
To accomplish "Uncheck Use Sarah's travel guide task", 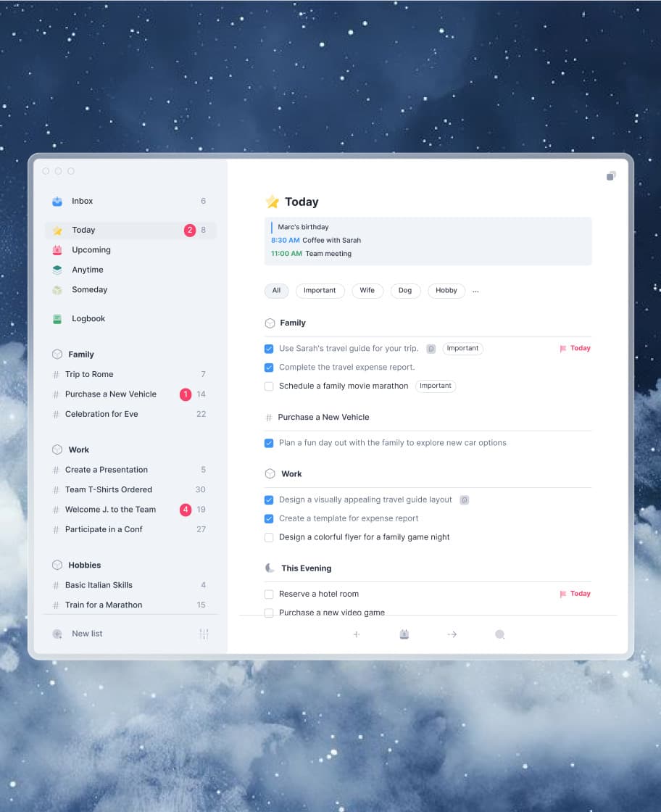I will [269, 349].
